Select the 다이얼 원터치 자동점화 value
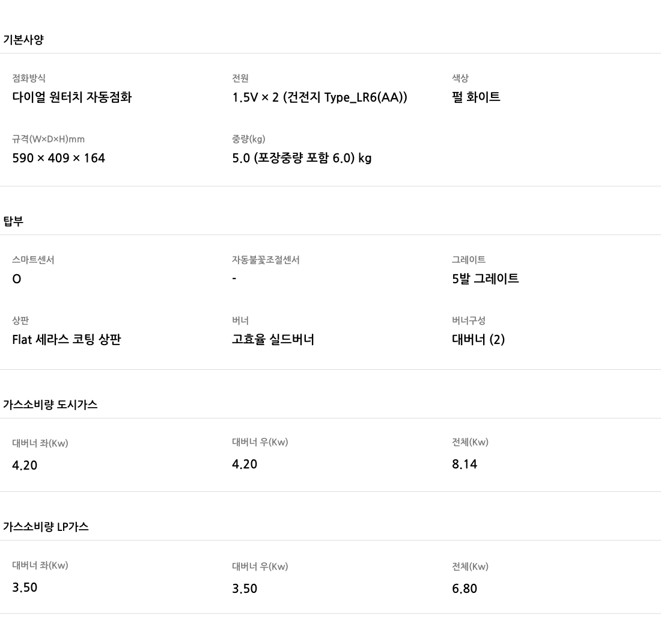Screen dimensions: 661x644 pos(72,97)
